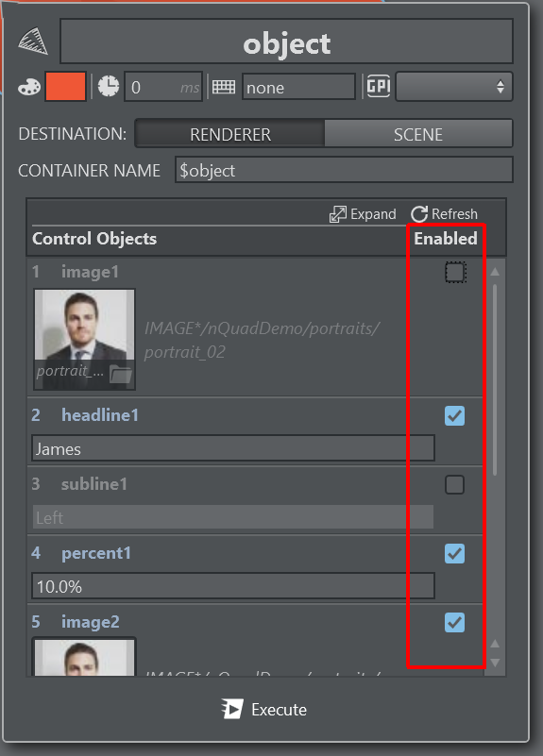Click the headline1 text field with James
Viewport: 543px width, 756px height.
[x=233, y=448]
